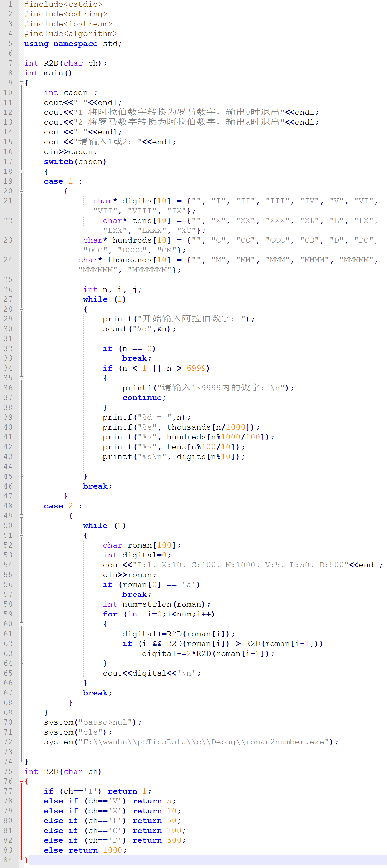Click the 'using namespace std;' statement
The image size is (387, 868).
tap(73, 44)
